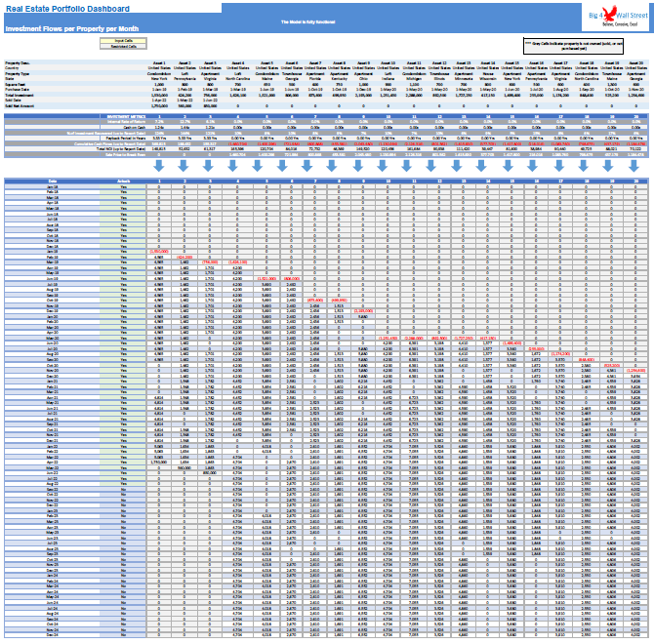This screenshot has width=654, height=644.
Task: Select Asset 1 State New York cell
Action: [159, 79]
